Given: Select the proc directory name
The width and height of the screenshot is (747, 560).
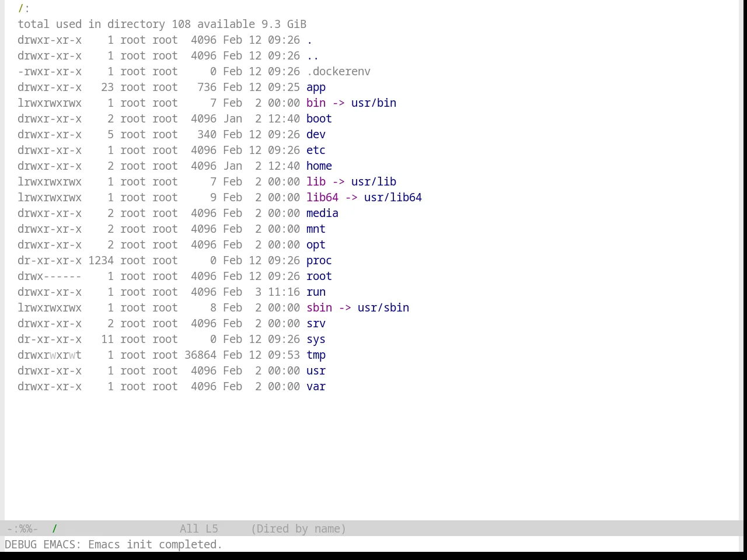Looking at the screenshot, I should (x=319, y=261).
